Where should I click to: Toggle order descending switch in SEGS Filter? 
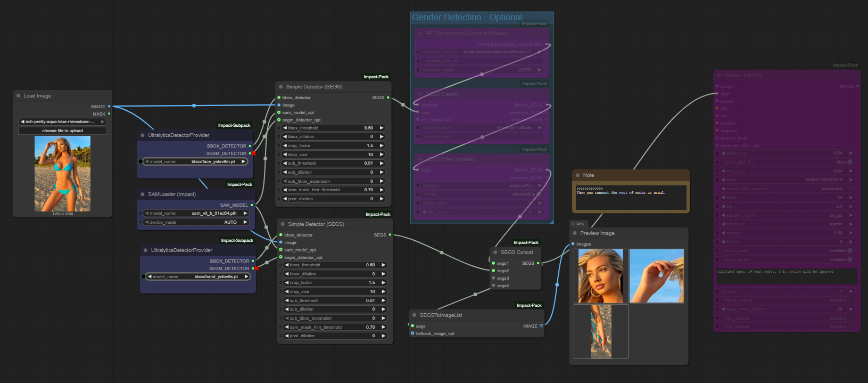(x=539, y=194)
